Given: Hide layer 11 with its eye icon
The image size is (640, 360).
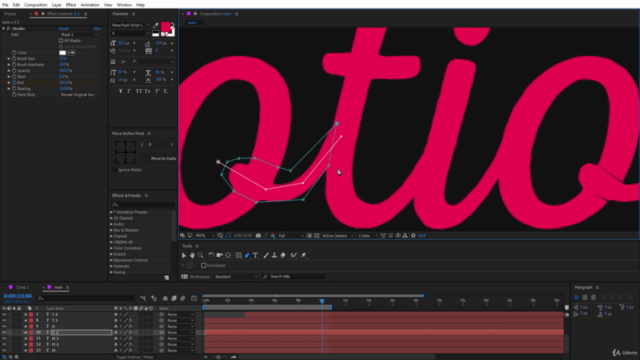Looking at the screenshot, I should tap(4, 338).
